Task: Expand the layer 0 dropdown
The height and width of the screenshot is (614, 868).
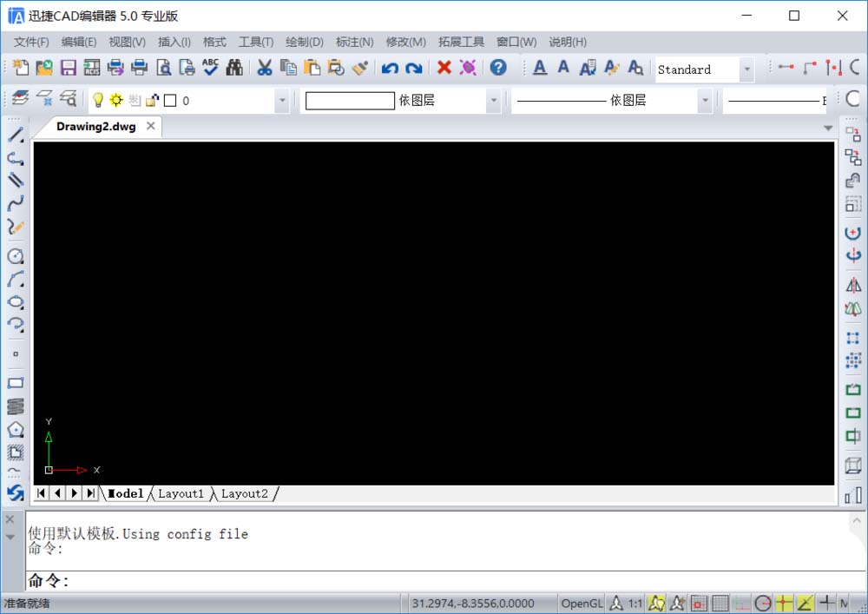Action: coord(282,100)
